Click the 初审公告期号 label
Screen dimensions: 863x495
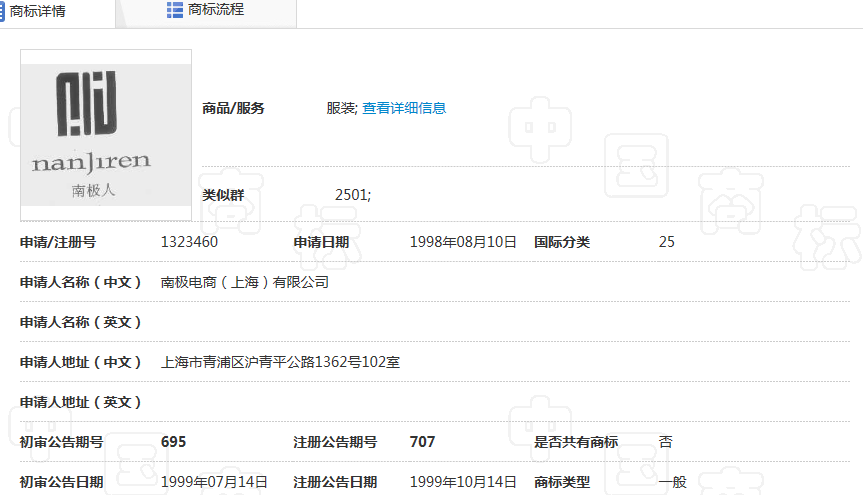click(61, 442)
